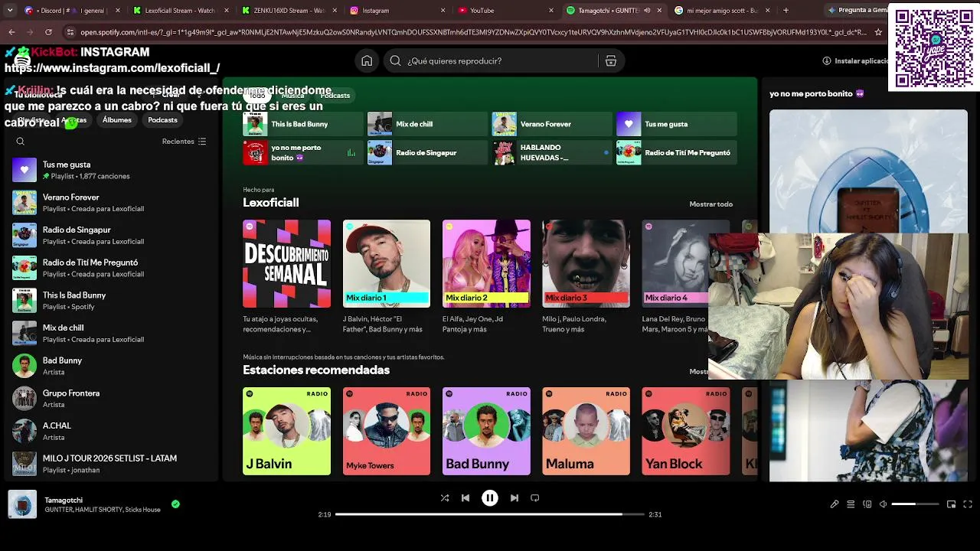
Task: Open the 'Mix de chill' quick tile
Action: (427, 124)
